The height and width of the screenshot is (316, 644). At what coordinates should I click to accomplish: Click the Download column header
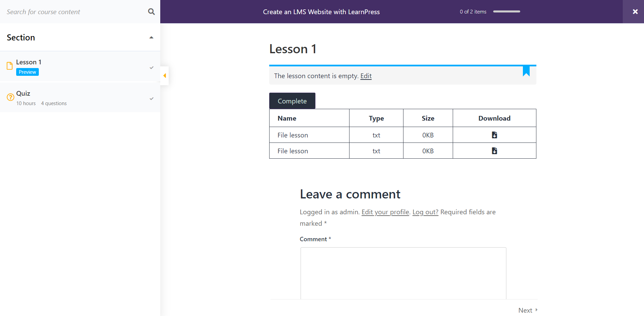pos(494,118)
